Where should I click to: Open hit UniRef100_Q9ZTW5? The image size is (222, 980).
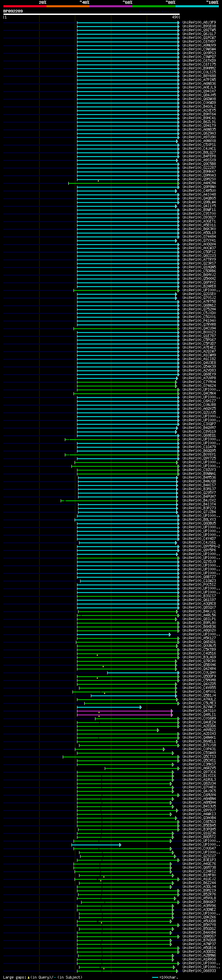(x=199, y=30)
